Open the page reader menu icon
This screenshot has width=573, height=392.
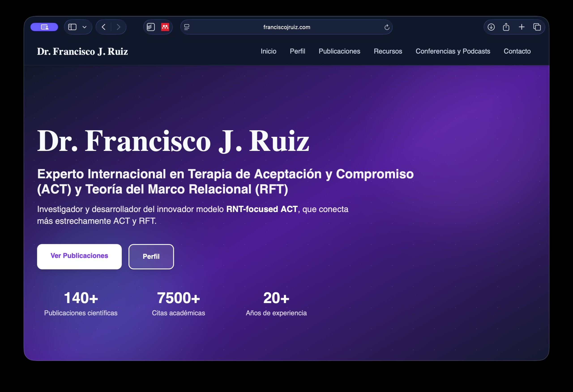click(x=187, y=27)
